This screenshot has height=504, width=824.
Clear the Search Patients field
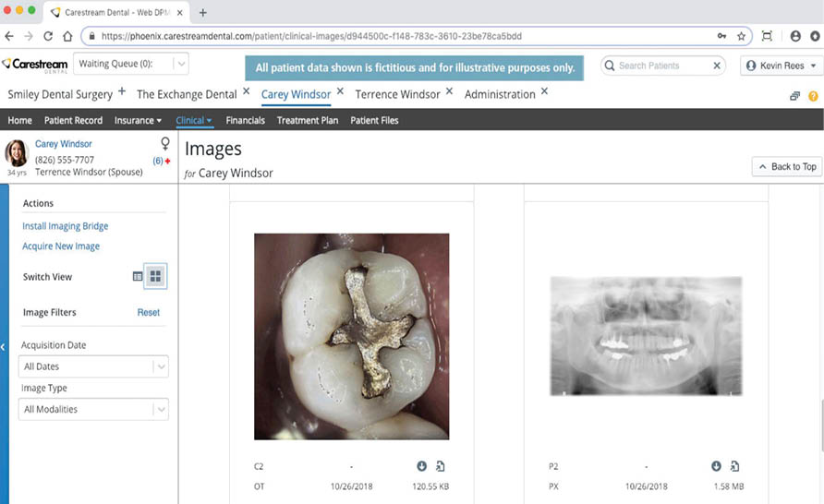717,66
